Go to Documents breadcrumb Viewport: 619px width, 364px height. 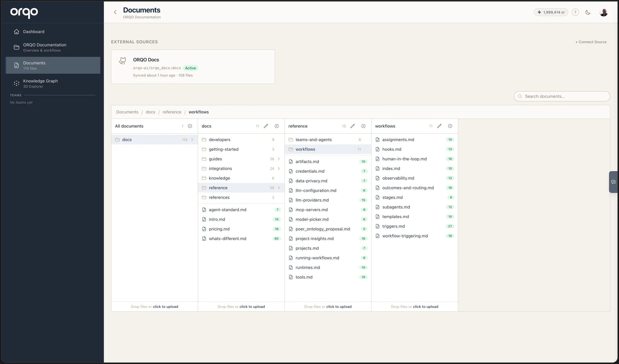tap(127, 112)
